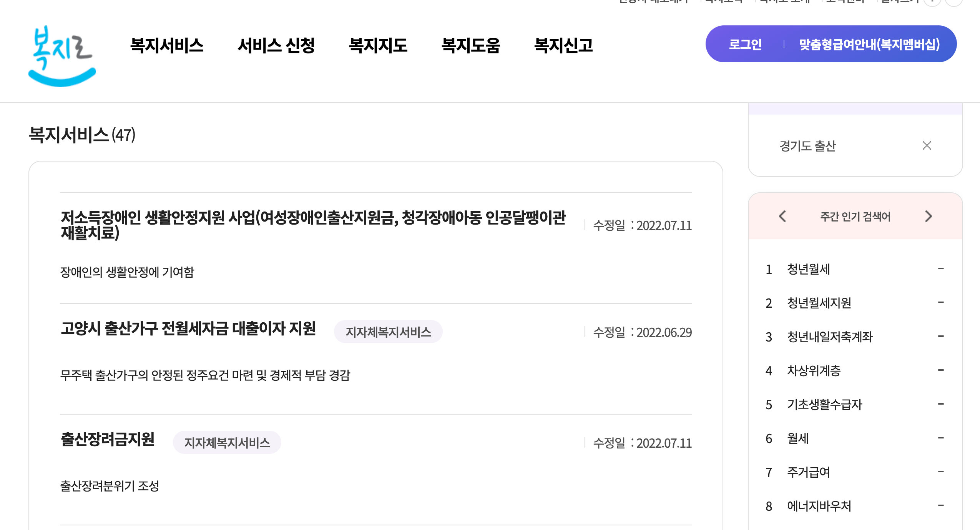Open 맞춤형급여안내(복지멤버십) link
Viewport: 980px width, 530px height.
coord(870,44)
